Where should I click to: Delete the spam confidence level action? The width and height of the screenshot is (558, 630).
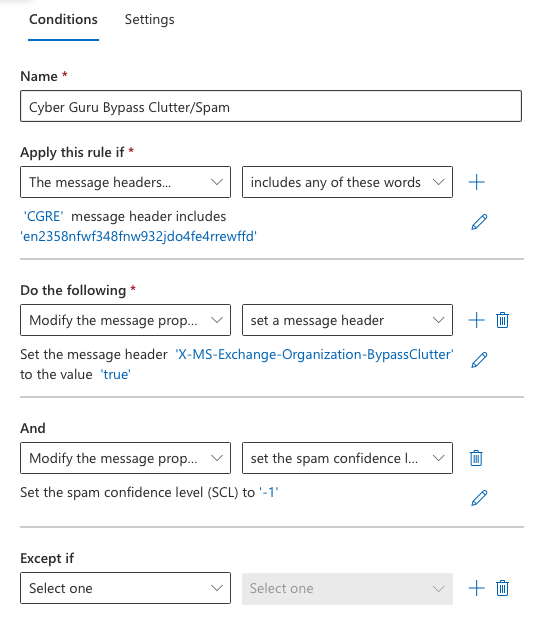pos(476,458)
